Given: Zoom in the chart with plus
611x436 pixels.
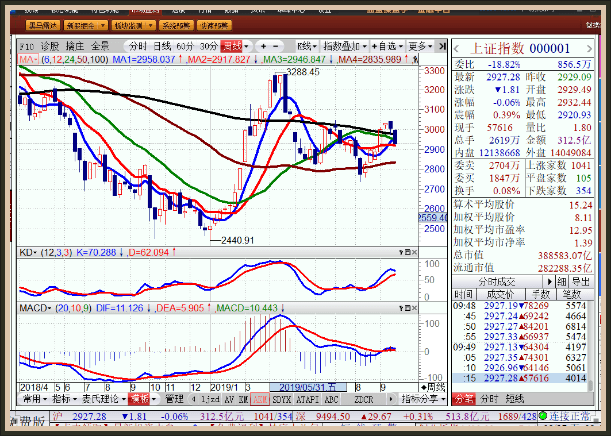Looking at the screenshot, I should [x=263, y=47].
